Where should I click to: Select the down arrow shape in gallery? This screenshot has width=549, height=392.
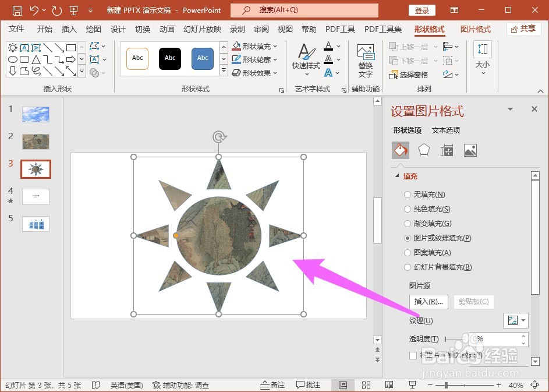tap(13, 71)
